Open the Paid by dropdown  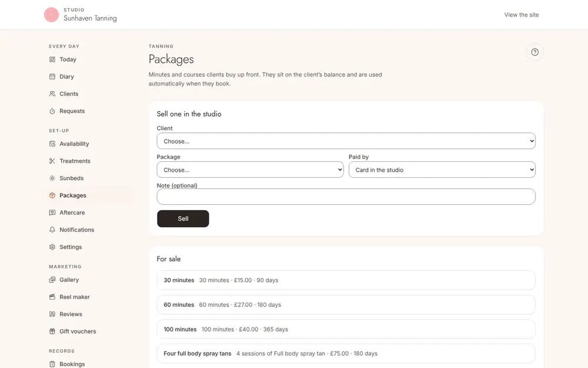click(x=442, y=170)
